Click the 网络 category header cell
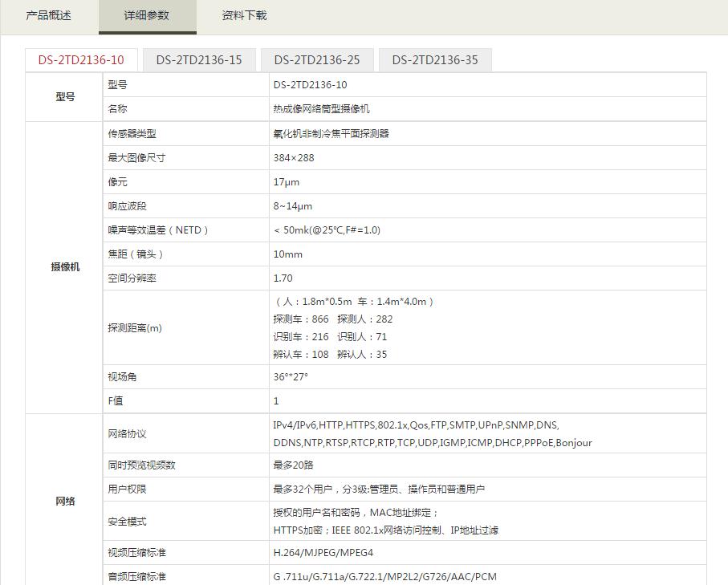Viewport: 728px width, 585px height. (65, 501)
